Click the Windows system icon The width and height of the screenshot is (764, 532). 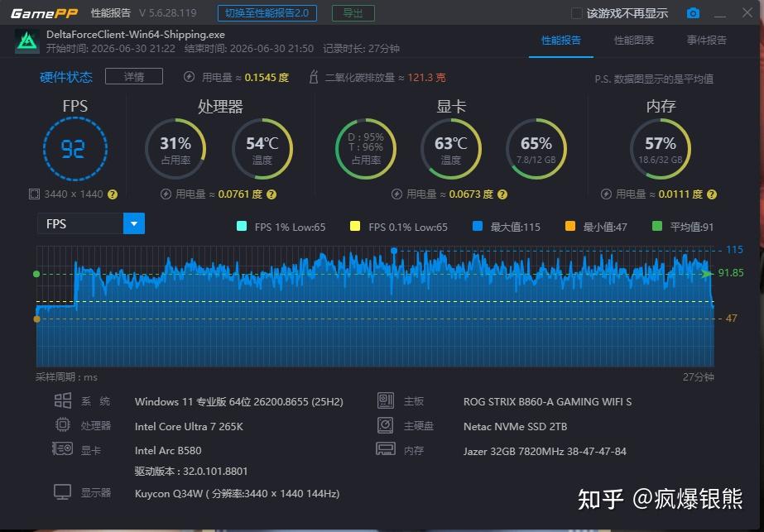point(63,401)
